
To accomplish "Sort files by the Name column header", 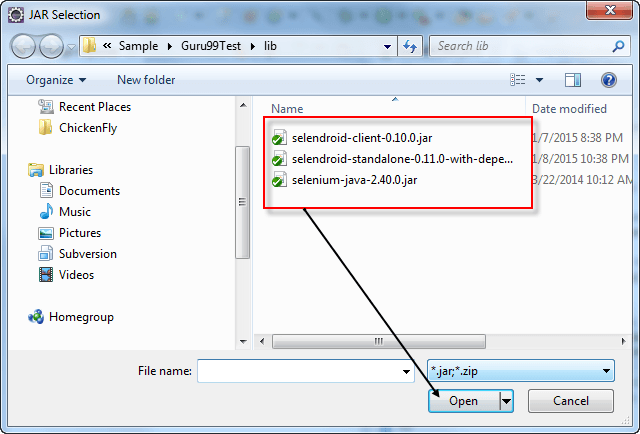I will 288,109.
